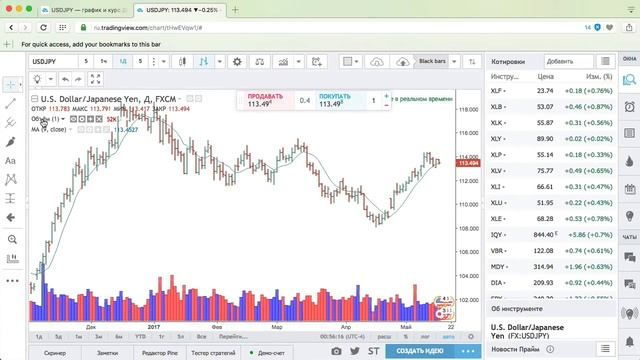Click the Перейти go-to-date link
640x360 pixels.
[233, 337]
